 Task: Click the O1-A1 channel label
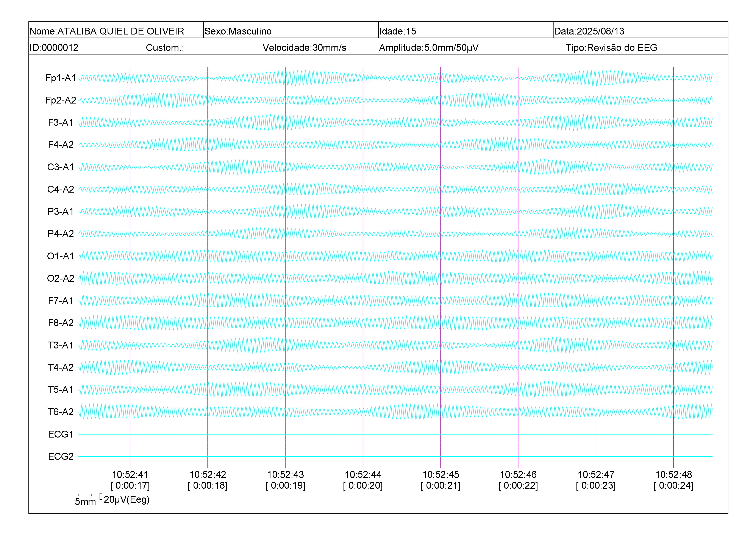pos(61,256)
